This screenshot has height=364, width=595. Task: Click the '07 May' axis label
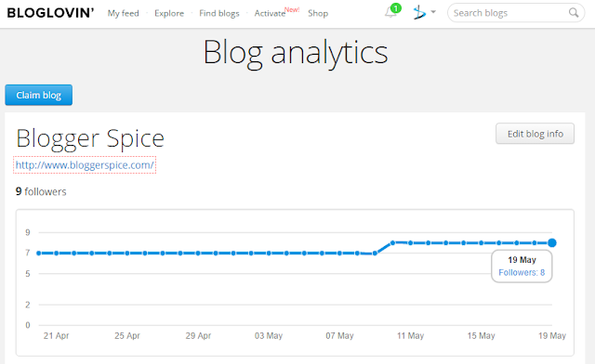coord(339,335)
